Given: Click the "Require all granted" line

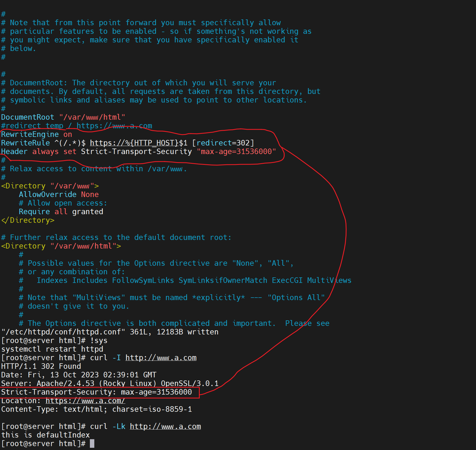Looking at the screenshot, I should (x=61, y=212).
